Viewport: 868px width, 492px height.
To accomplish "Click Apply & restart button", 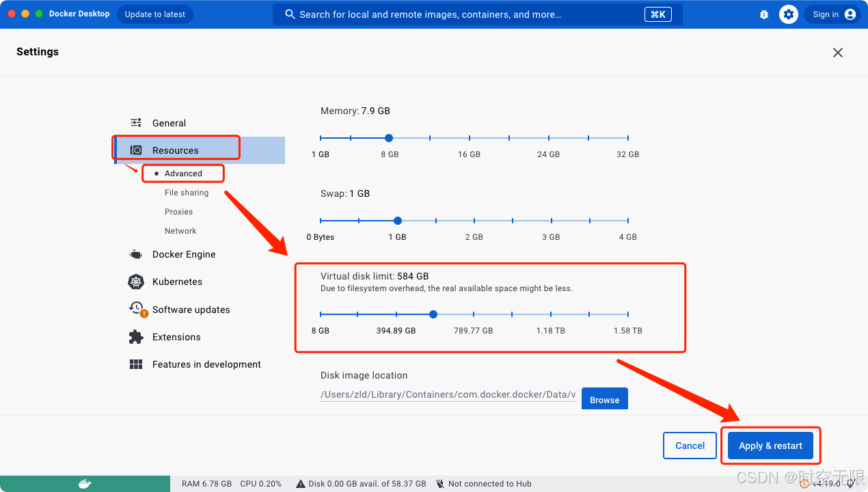I will tap(770, 446).
